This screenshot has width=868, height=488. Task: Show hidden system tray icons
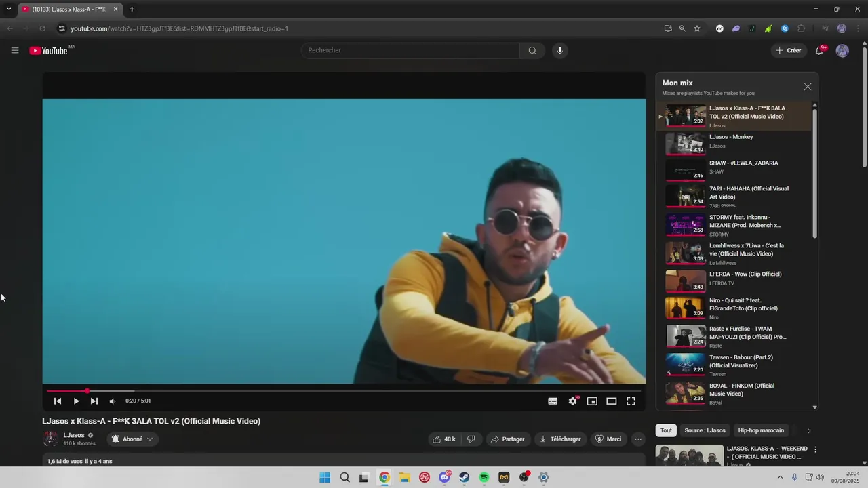coord(780,477)
